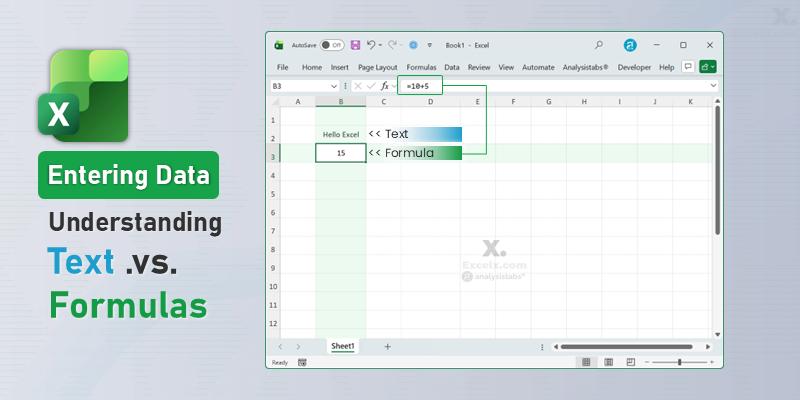The image size is (800, 400).
Task: Open the Help tab
Action: 666,67
